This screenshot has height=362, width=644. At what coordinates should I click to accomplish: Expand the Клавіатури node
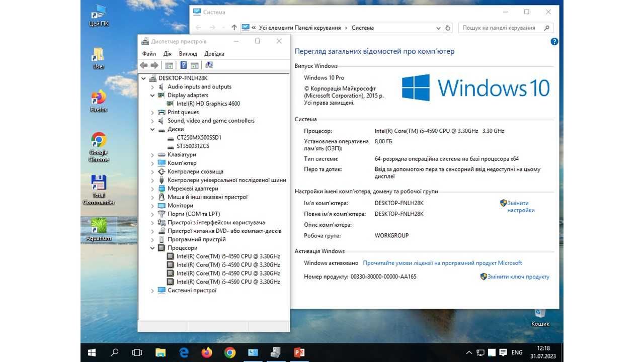[152, 155]
